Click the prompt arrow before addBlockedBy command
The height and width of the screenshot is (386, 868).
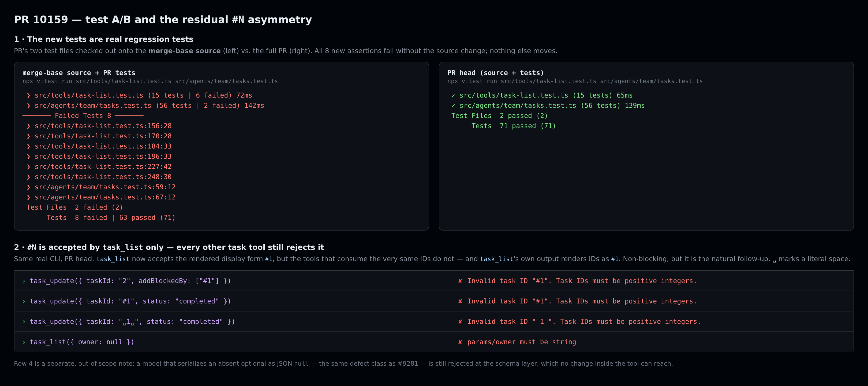[24, 281]
